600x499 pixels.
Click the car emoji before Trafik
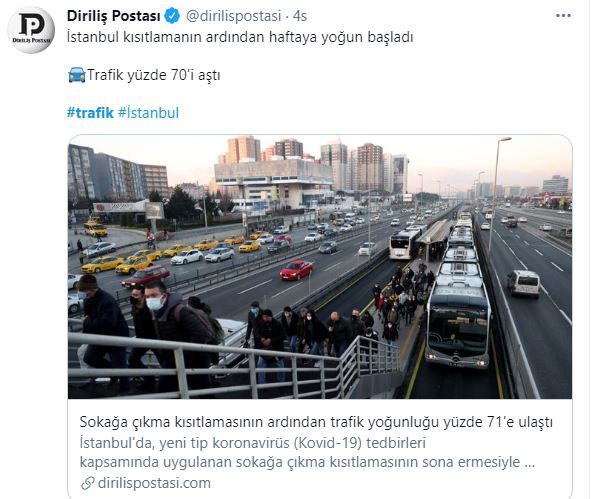click(77, 75)
